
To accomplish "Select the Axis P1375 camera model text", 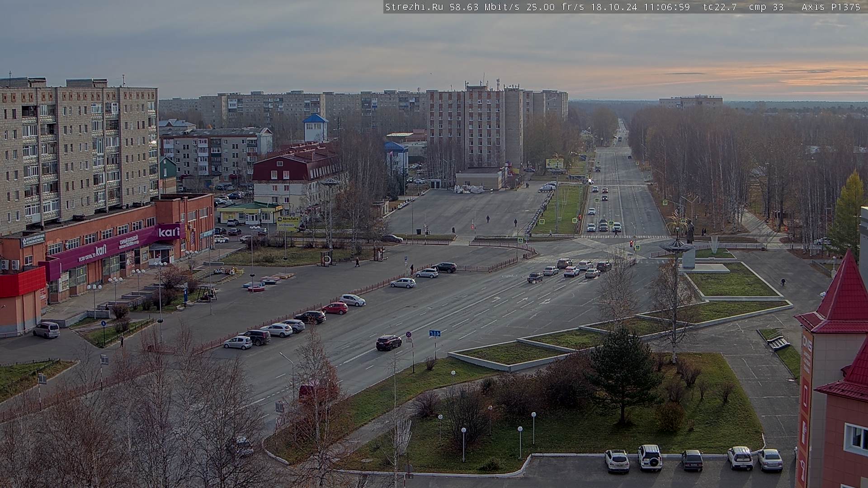I will (x=831, y=7).
